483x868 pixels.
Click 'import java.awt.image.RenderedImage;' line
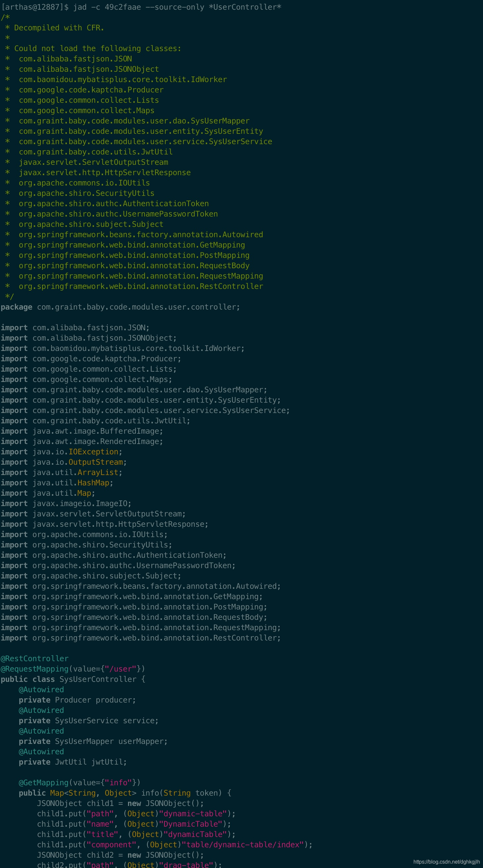[82, 442]
